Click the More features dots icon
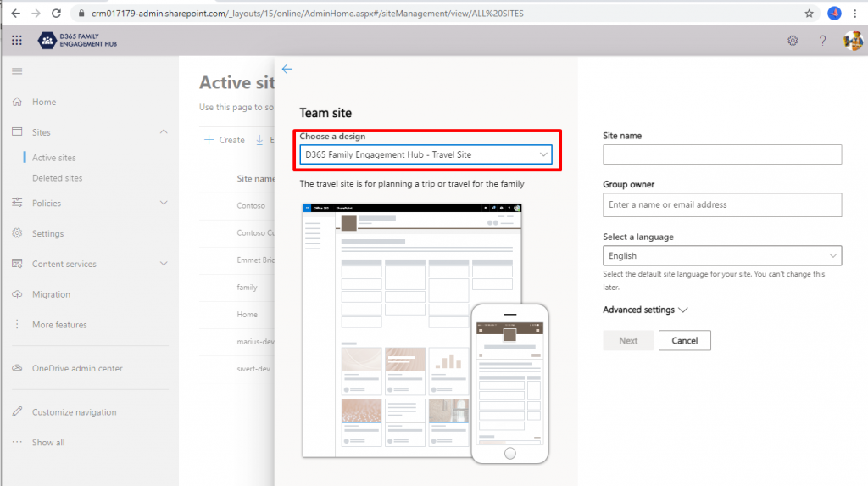 pyautogui.click(x=17, y=324)
